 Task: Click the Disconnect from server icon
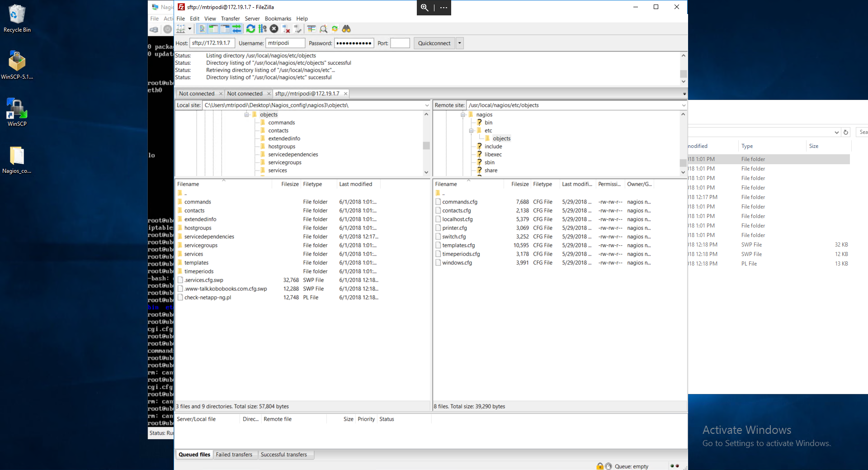point(286,29)
